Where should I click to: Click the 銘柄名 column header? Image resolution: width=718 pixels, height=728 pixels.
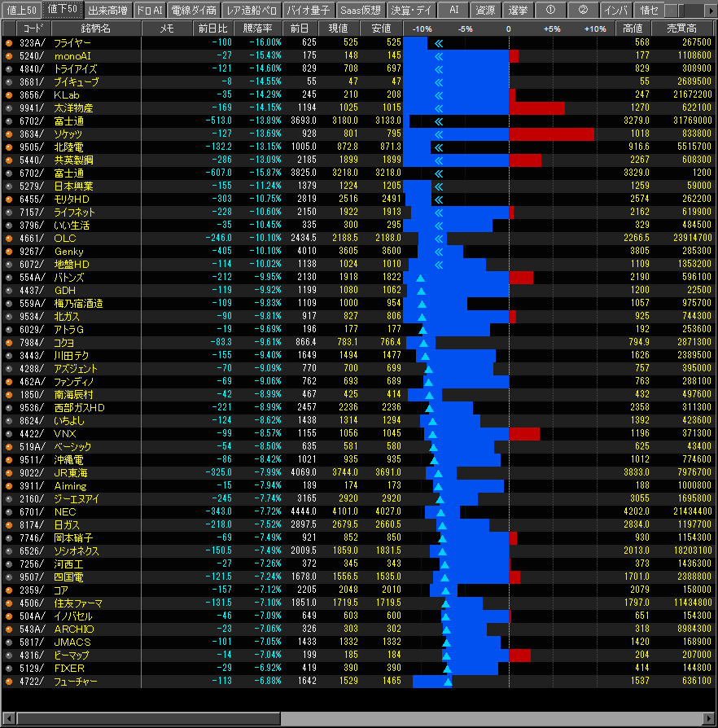(x=96, y=29)
